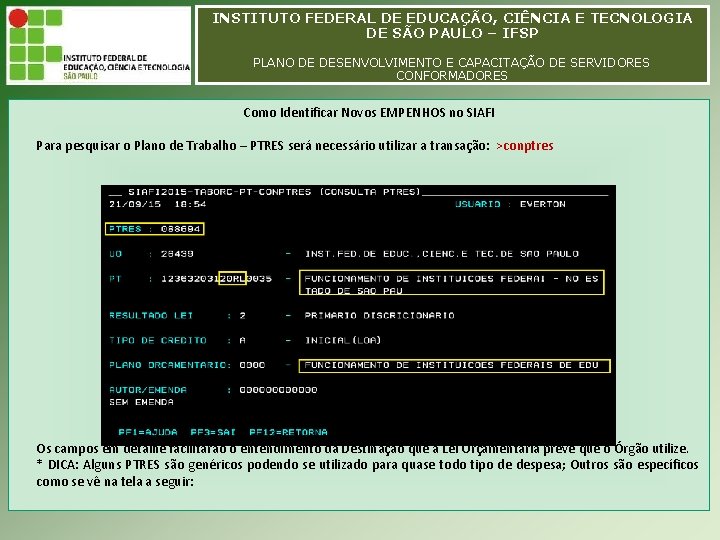
Task: Click the TIPO DE CREDITO label
Action: pos(158,340)
